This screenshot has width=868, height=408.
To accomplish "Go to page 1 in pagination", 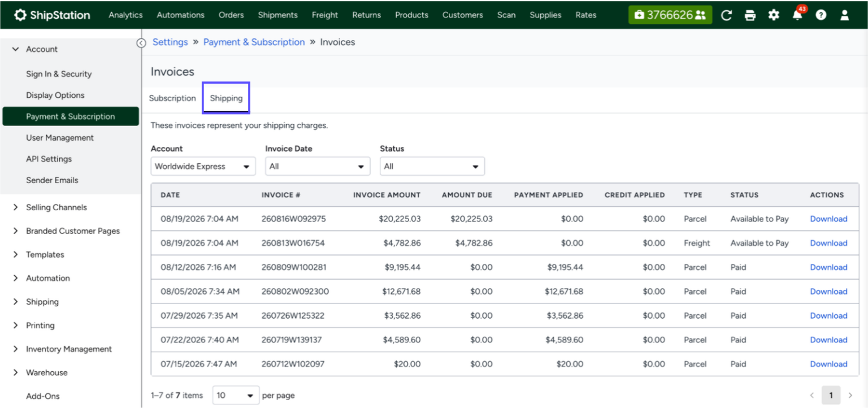I will pos(831,395).
